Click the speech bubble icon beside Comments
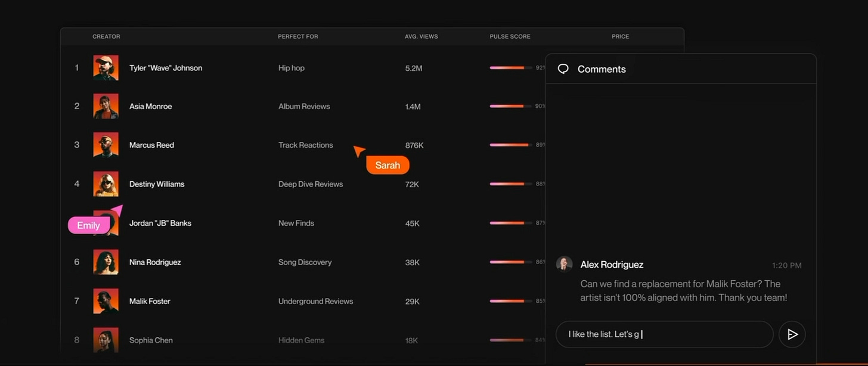 pyautogui.click(x=563, y=69)
